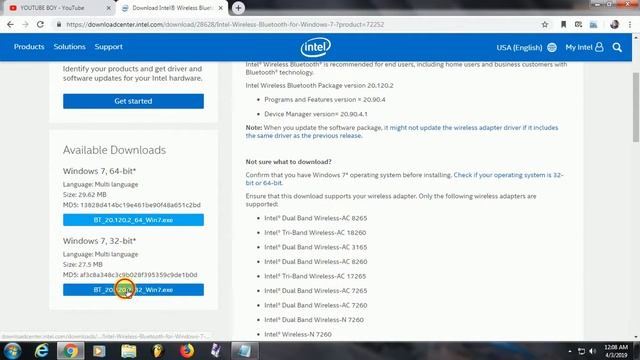This screenshot has width=640, height=360.
Task: Open the Solutions menu
Action: [69, 47]
